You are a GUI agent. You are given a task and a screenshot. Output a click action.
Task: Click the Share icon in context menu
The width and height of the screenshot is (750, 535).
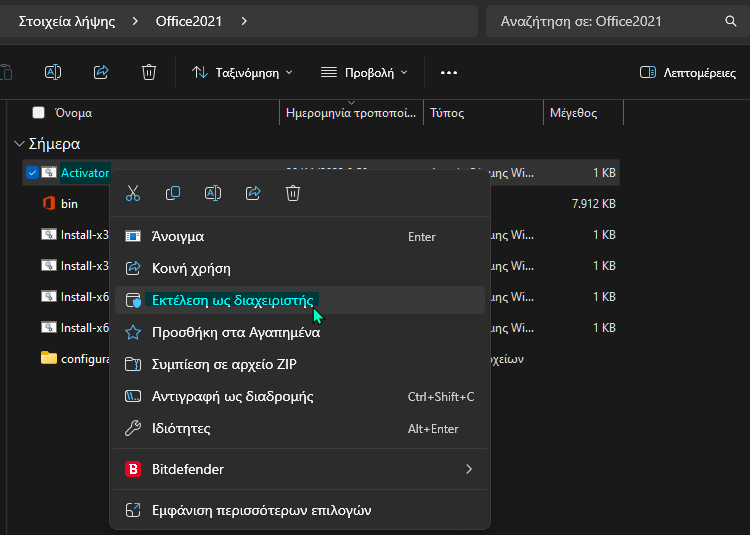tap(253, 193)
